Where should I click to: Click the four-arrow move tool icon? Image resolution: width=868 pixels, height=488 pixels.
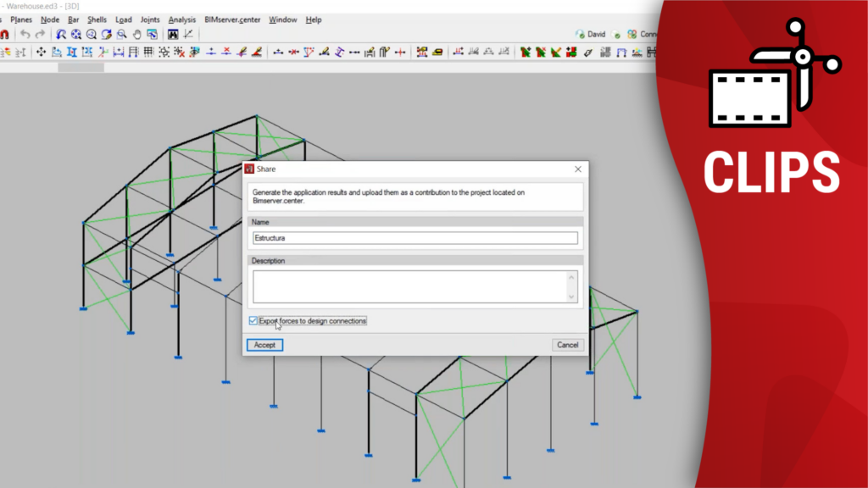[x=41, y=53]
